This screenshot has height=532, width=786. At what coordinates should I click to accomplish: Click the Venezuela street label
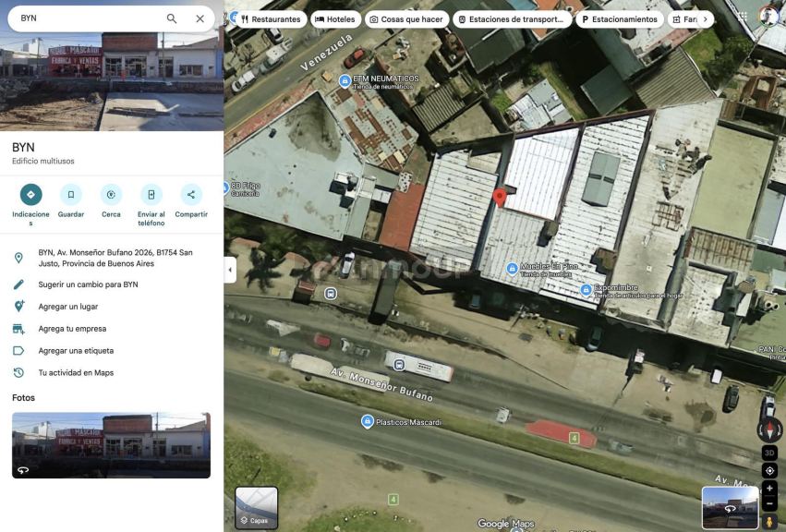point(327,52)
